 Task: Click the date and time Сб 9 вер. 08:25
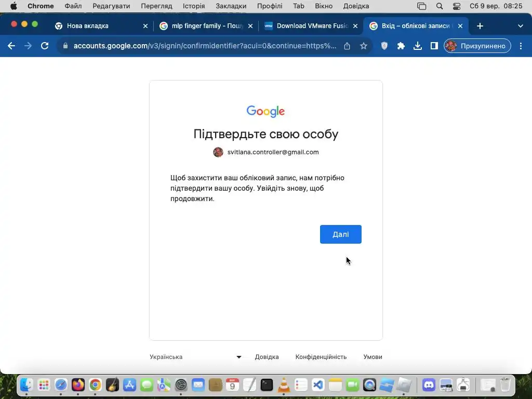496,6
